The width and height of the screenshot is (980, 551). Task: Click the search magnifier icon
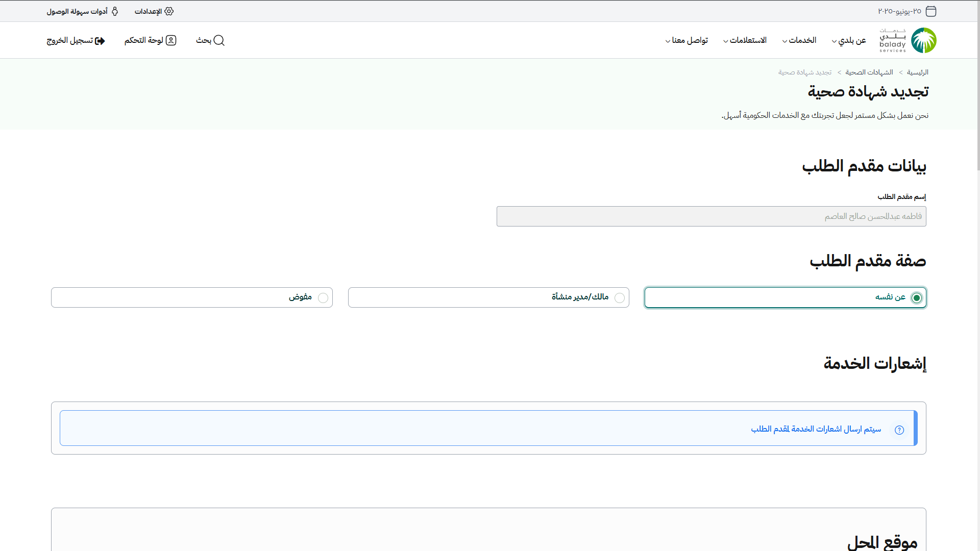219,40
